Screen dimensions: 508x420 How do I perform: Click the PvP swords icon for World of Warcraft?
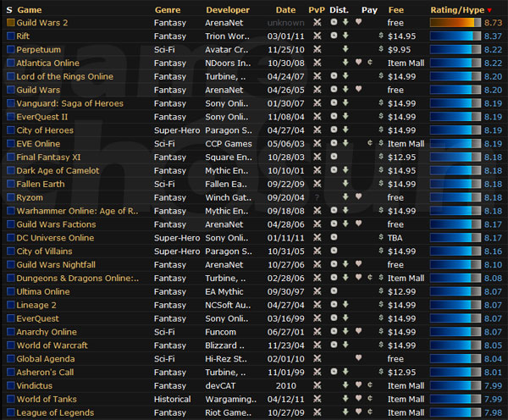click(x=317, y=345)
